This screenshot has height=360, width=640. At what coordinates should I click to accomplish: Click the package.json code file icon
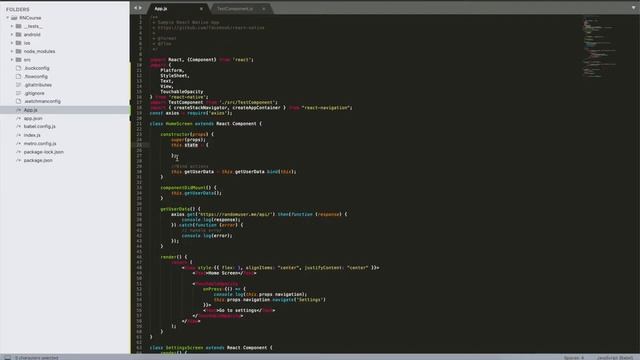click(18, 160)
